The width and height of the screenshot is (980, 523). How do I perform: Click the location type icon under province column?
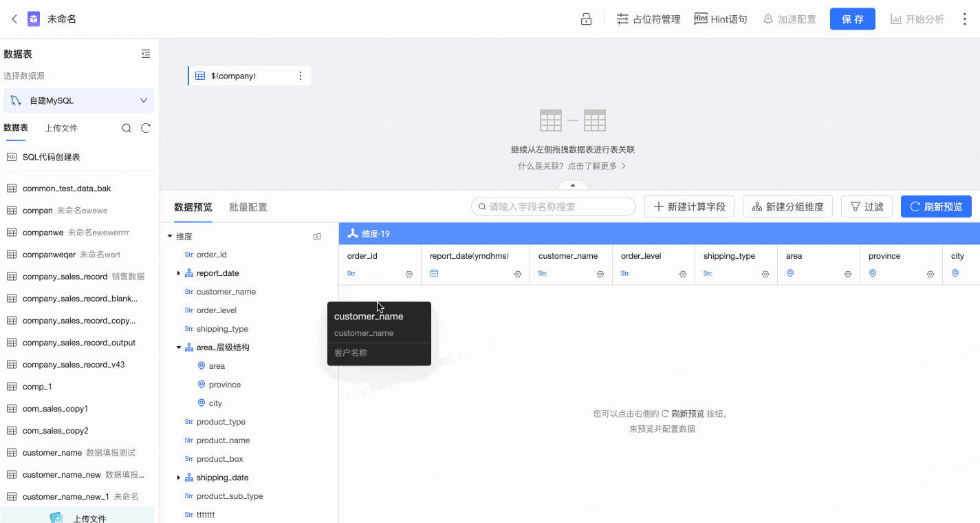tap(873, 273)
